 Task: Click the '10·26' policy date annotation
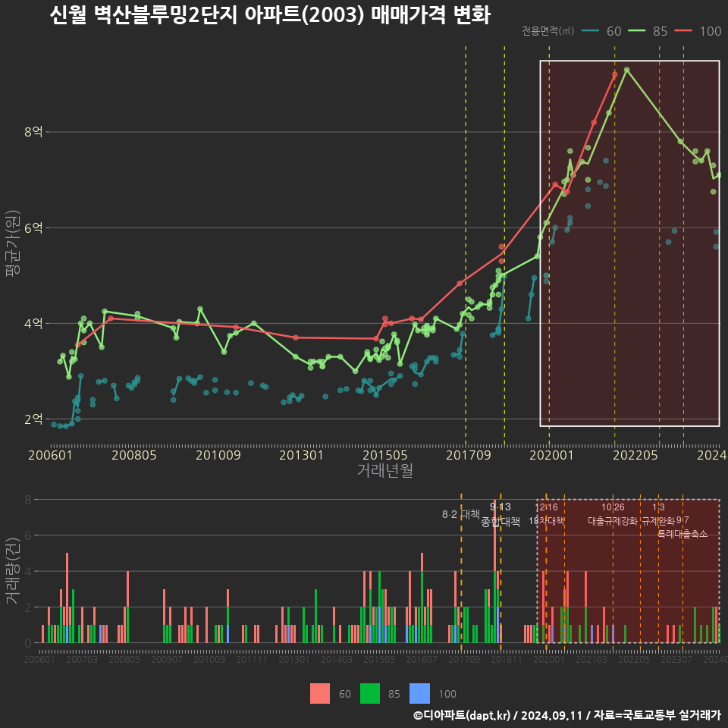613,507
